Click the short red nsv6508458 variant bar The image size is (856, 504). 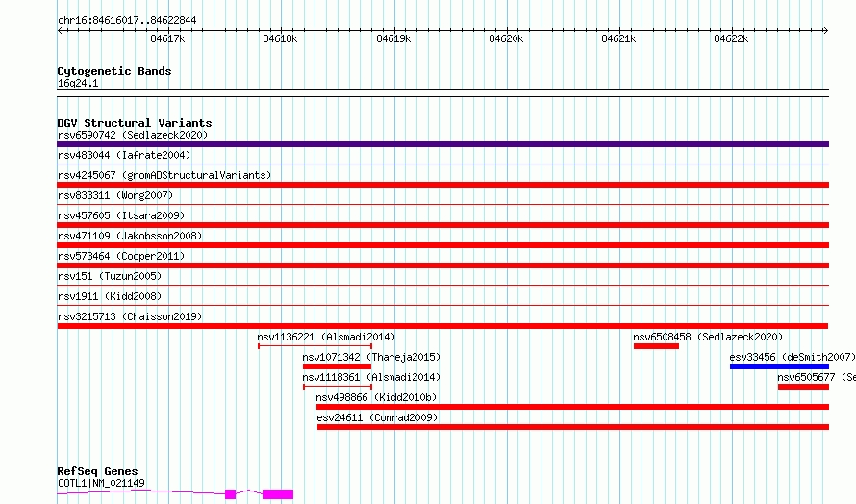656,346
